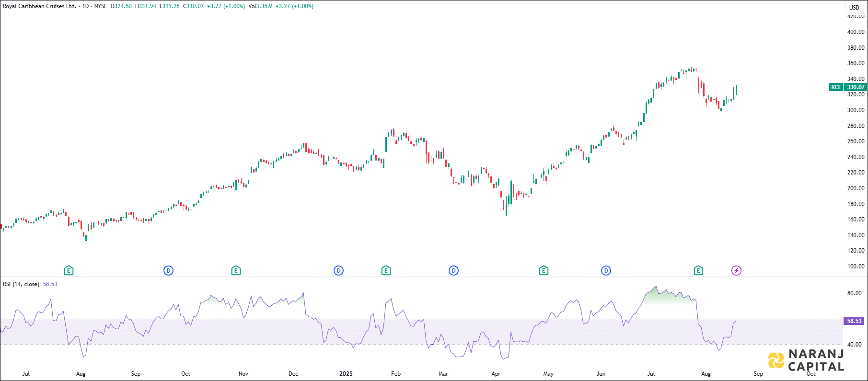Click the Dec label on time axis
Screen dimensions: 868x381
(293, 374)
